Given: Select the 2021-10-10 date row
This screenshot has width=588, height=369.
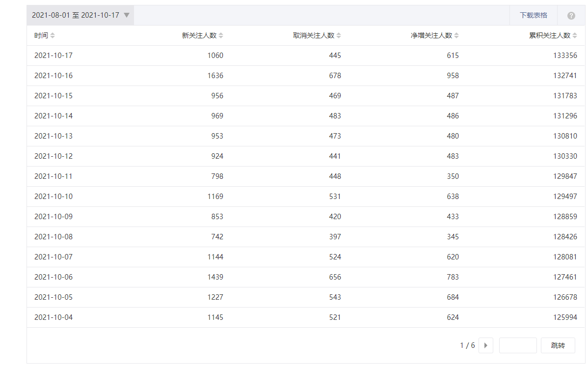Looking at the screenshot, I should (53, 197).
